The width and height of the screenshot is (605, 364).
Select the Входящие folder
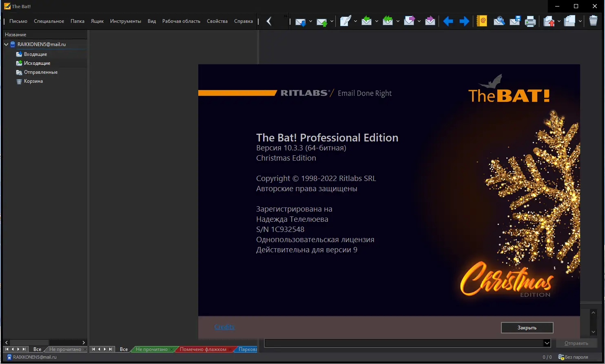coord(35,54)
